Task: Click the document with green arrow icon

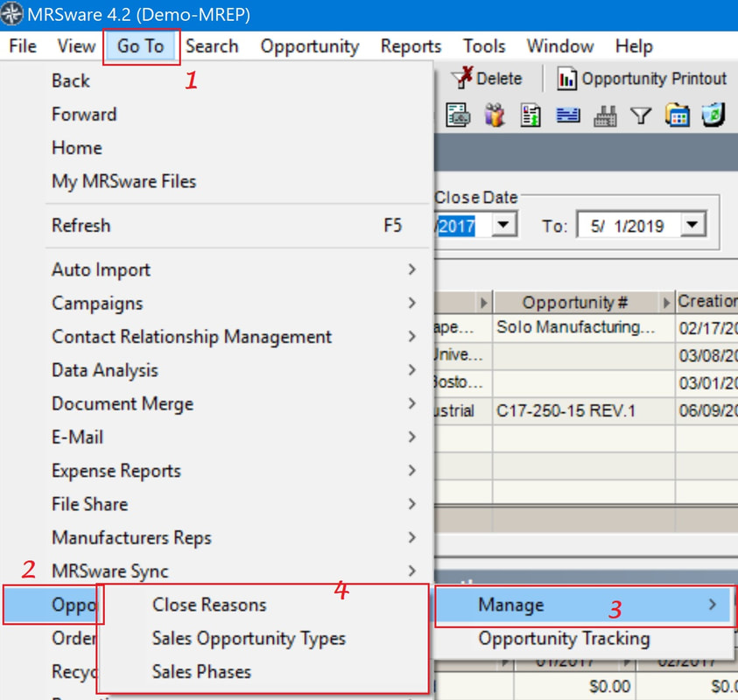Action: click(531, 115)
